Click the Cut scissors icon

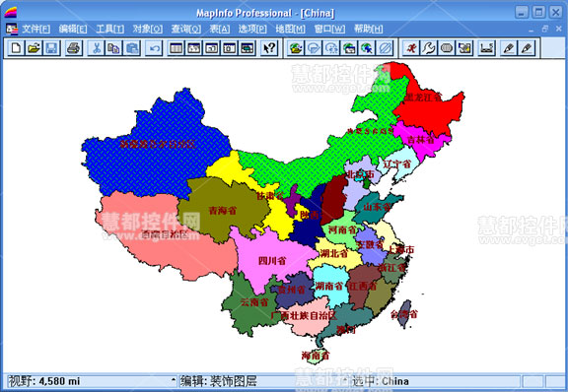point(97,48)
